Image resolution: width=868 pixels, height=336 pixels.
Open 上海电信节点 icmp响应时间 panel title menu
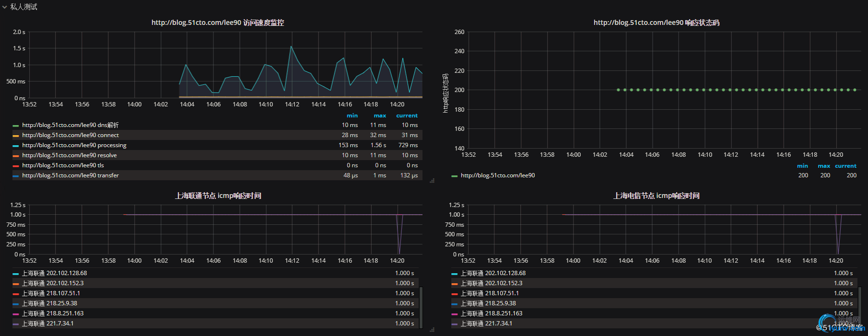[656, 196]
